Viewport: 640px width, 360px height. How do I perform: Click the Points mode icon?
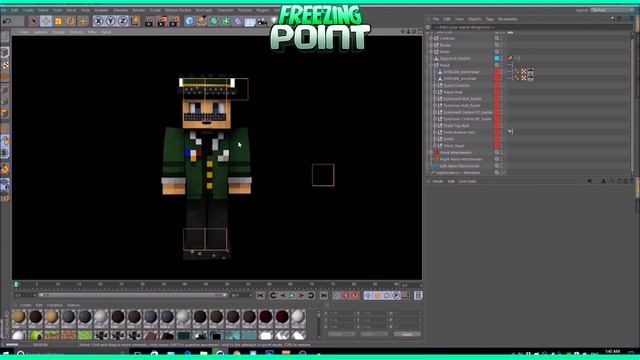pos(5,90)
